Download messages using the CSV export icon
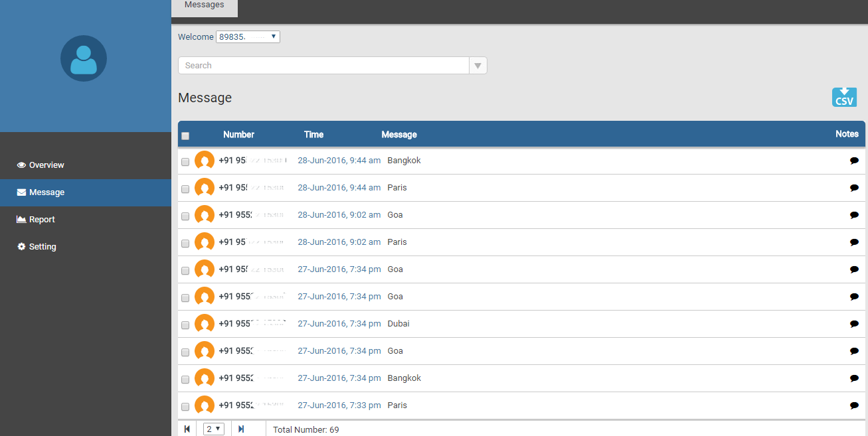Image resolution: width=868 pixels, height=436 pixels. tap(844, 97)
